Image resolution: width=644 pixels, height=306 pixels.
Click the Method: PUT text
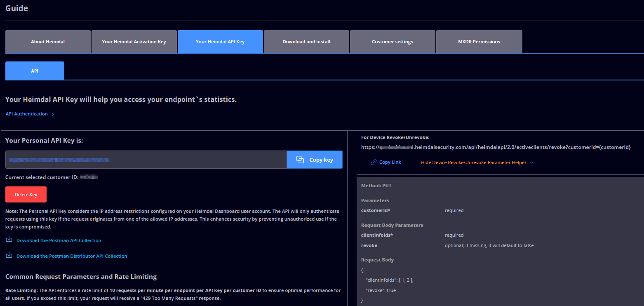coord(376,186)
